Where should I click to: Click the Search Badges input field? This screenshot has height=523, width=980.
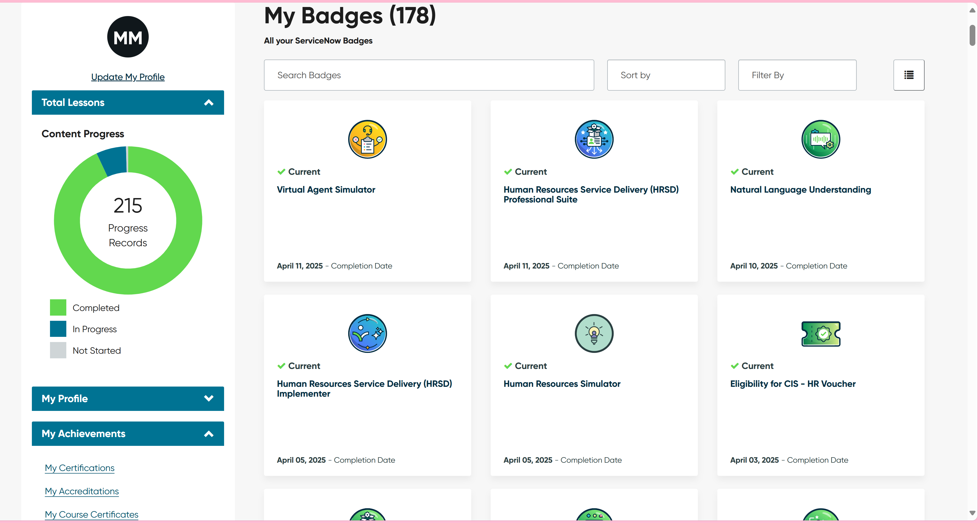coord(429,75)
